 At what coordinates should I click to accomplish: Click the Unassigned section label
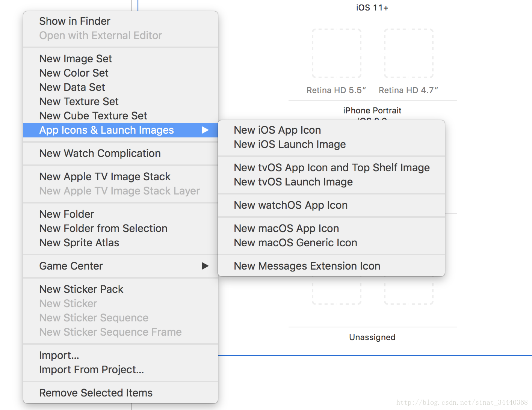(x=372, y=337)
